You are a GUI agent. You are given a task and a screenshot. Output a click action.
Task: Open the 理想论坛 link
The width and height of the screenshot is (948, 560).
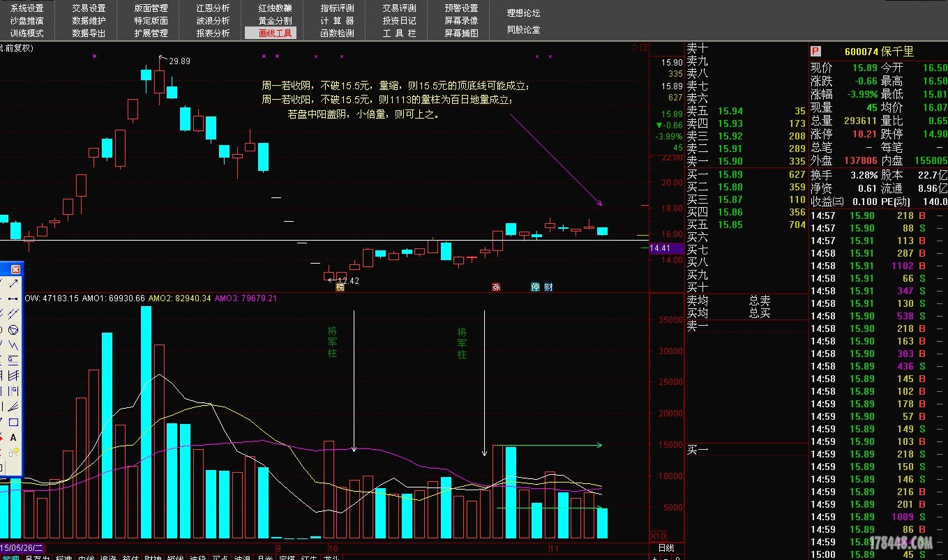pos(524,13)
